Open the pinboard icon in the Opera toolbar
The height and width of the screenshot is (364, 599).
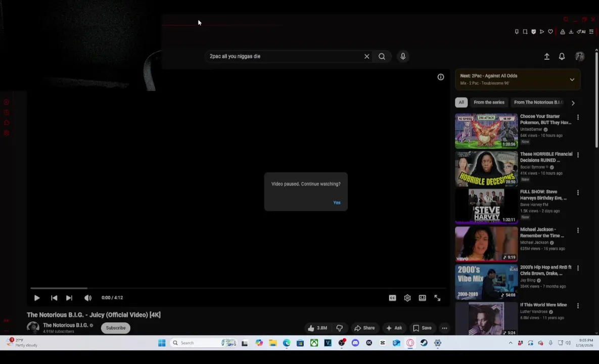517,32
